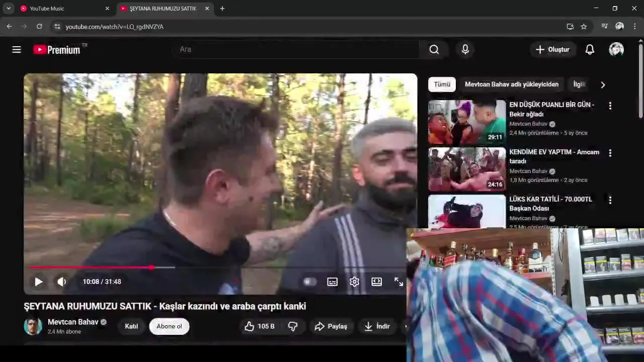Select Mevtcan Bahav adlı yükleyiciden chip
This screenshot has width=644, height=362.
point(512,84)
